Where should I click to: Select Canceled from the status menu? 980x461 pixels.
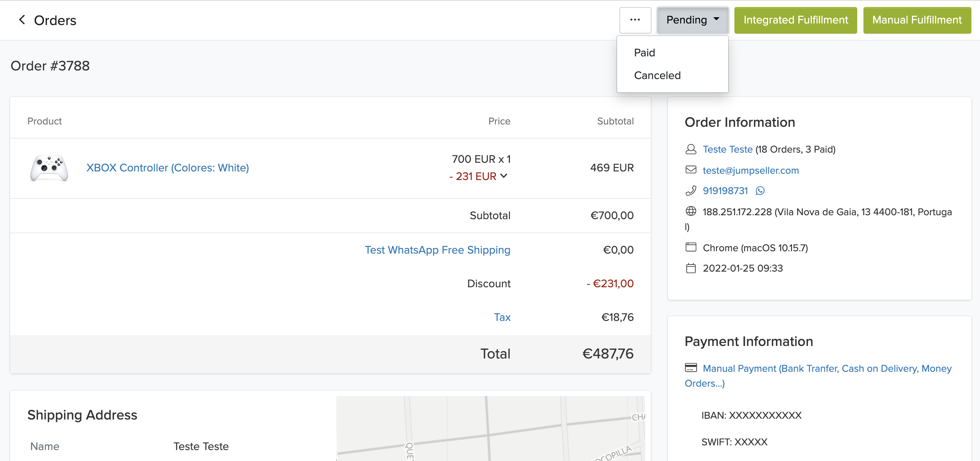(657, 76)
